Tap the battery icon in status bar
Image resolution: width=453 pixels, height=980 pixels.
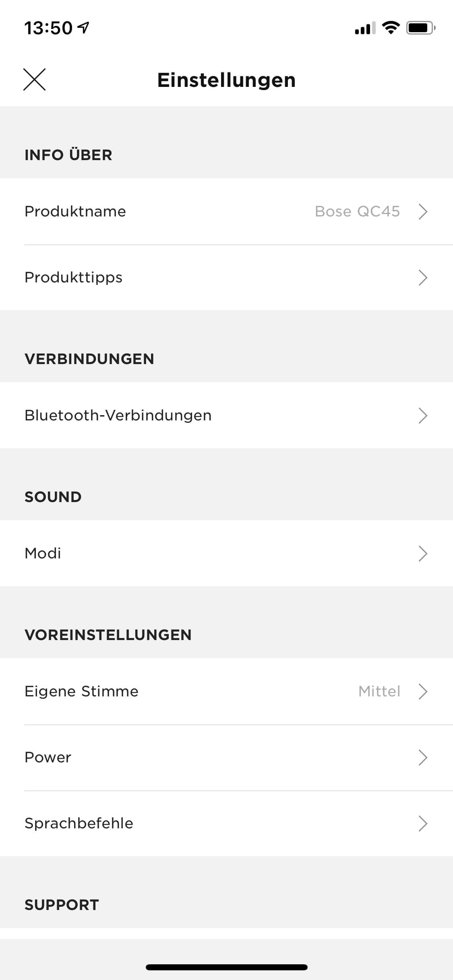[x=420, y=28]
